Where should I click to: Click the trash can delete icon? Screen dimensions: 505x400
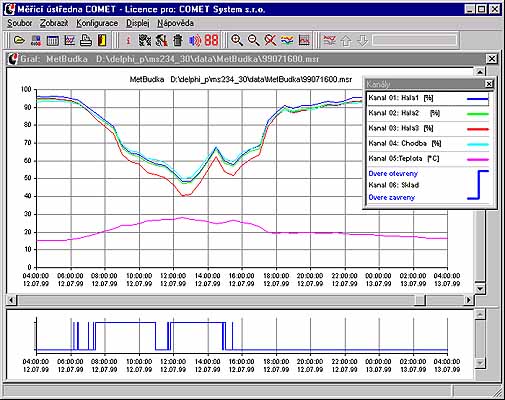point(178,41)
